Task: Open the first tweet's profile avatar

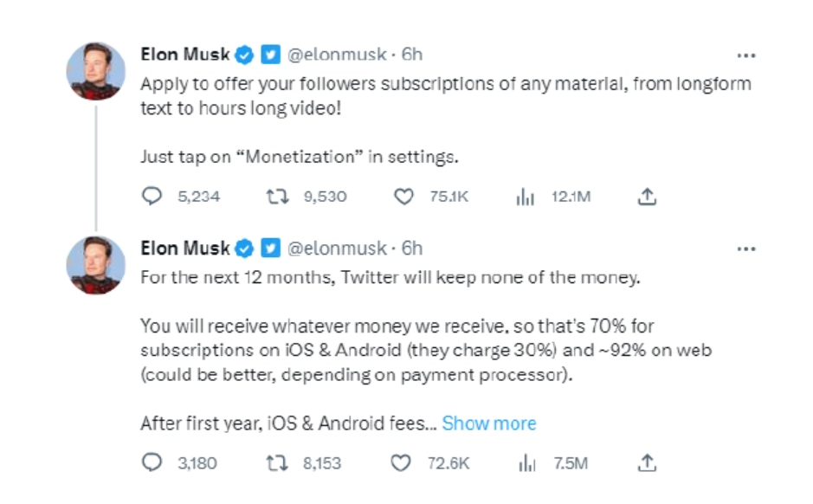Action: (x=95, y=70)
